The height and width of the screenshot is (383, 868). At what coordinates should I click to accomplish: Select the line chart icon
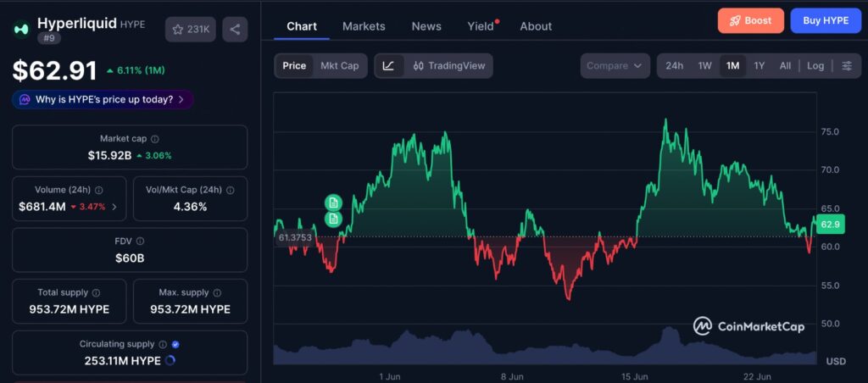click(x=388, y=66)
